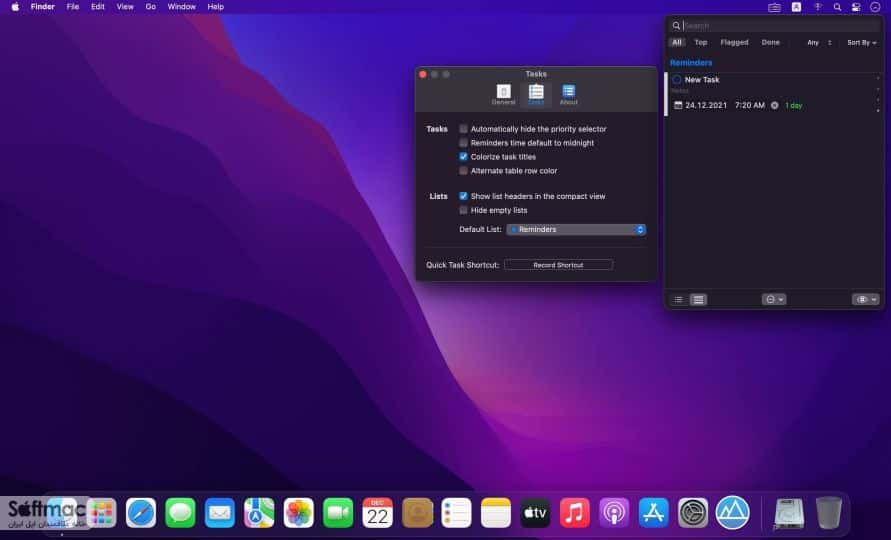Screen dimensions: 891x540
Task: Open Reminders from the Dock
Action: click(456, 513)
